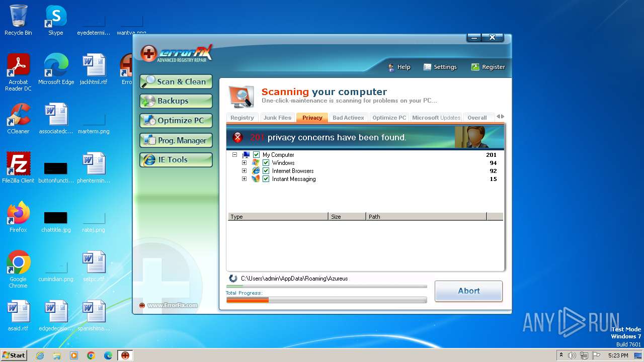Open the IE Tools section

pyautogui.click(x=176, y=160)
